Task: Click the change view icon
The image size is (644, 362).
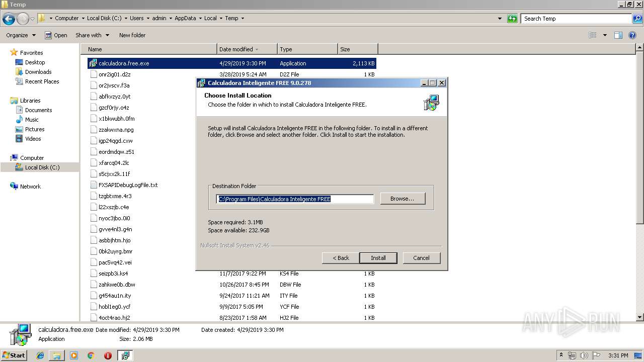Action: point(593,35)
